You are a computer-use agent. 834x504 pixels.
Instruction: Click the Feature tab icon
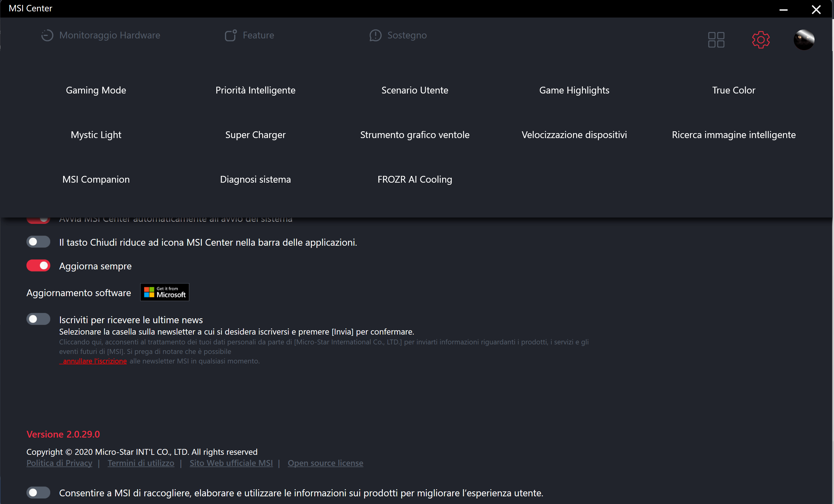(231, 35)
